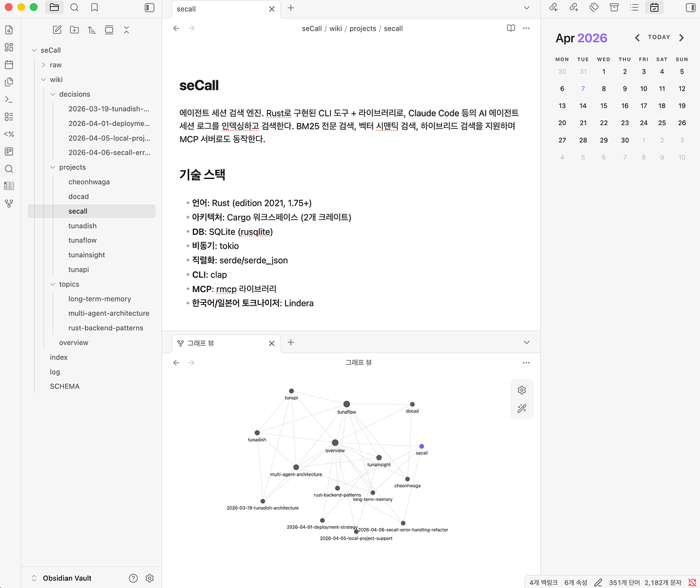This screenshot has height=588, width=700.
Task: Add new tab in top pane
Action: click(x=291, y=8)
